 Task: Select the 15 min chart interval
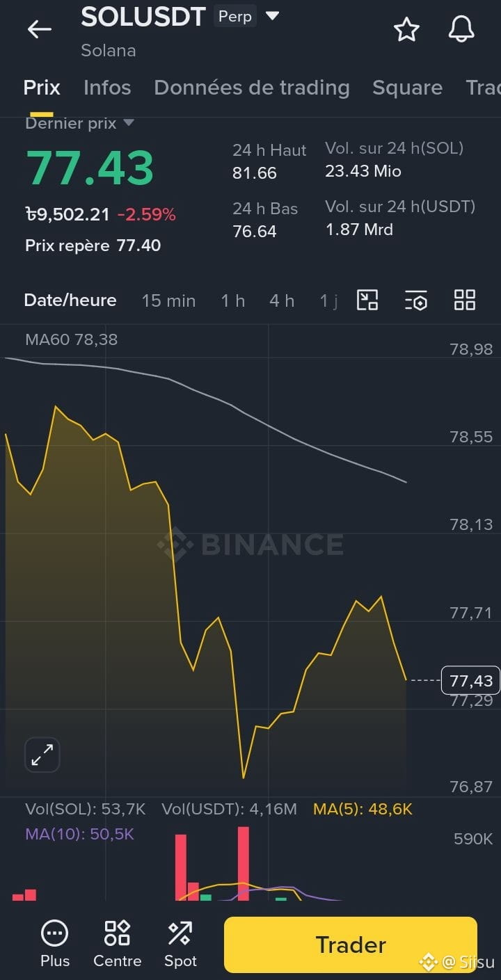click(x=168, y=300)
